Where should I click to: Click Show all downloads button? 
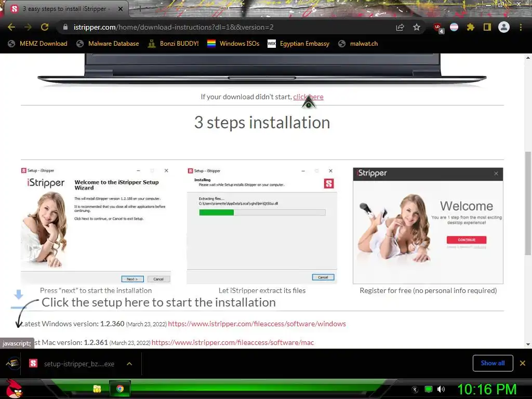(493, 363)
